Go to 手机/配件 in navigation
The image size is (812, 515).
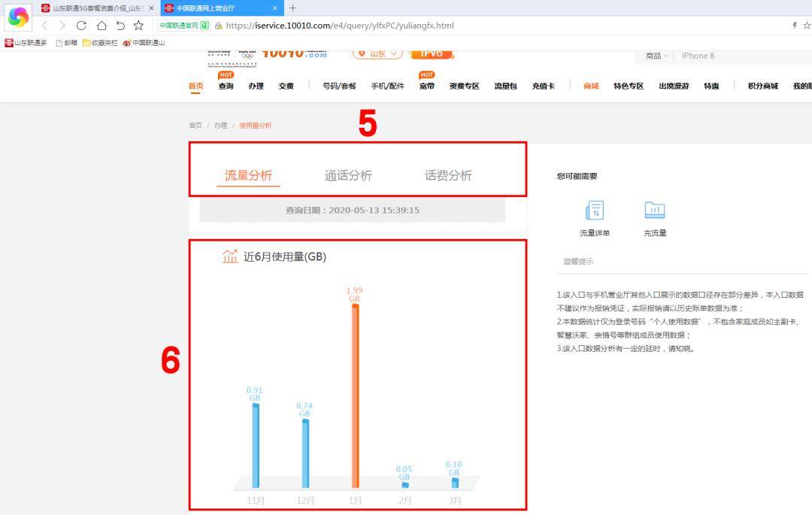[387, 86]
